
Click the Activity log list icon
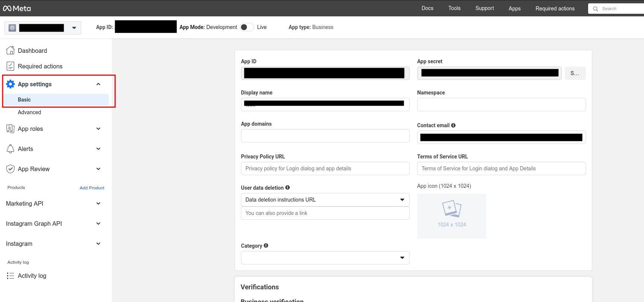(10, 276)
